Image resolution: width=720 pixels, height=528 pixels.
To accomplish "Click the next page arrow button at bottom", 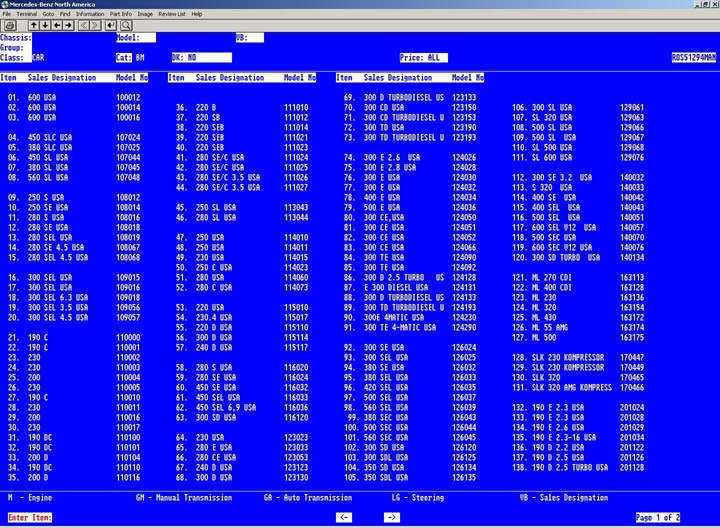I will click(392, 517).
